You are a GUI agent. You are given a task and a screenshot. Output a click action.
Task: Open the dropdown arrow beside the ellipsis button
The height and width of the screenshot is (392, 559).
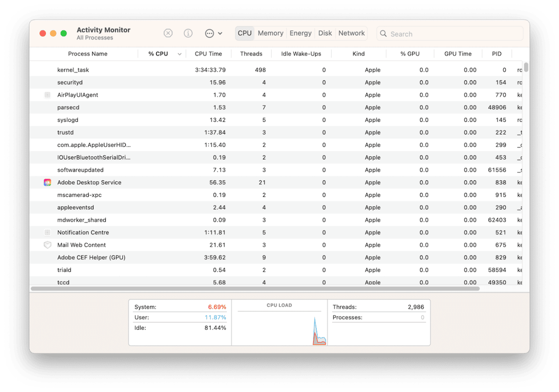pos(220,33)
